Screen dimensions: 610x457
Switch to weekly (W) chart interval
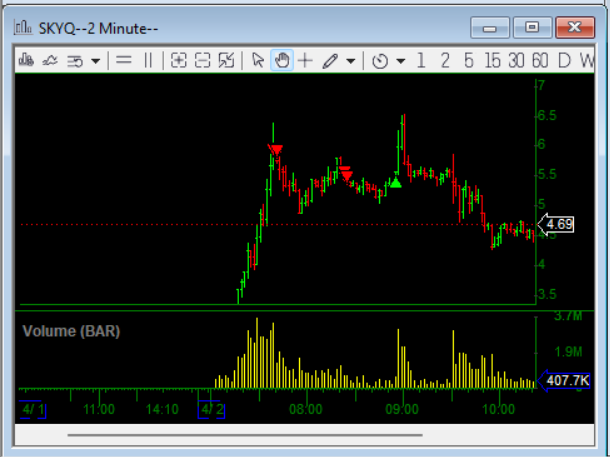587,61
